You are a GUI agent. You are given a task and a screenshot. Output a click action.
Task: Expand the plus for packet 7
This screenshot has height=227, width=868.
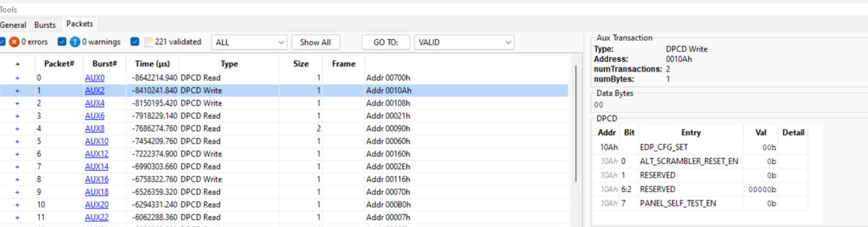[17, 167]
